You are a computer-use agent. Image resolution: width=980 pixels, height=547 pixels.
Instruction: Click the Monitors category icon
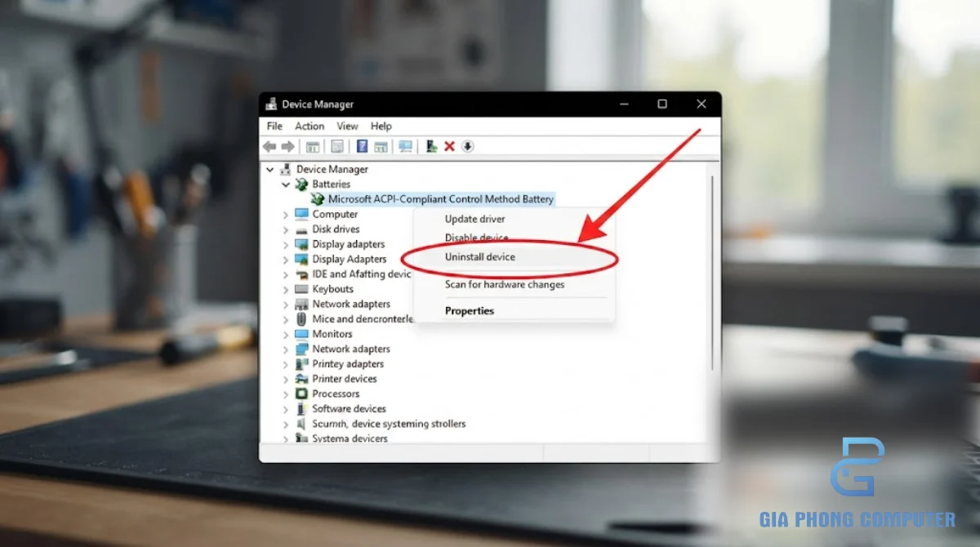301,334
